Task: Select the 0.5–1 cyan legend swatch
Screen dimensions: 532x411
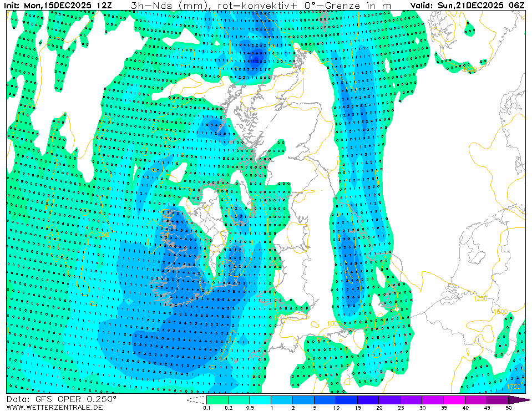Action: click(260, 399)
